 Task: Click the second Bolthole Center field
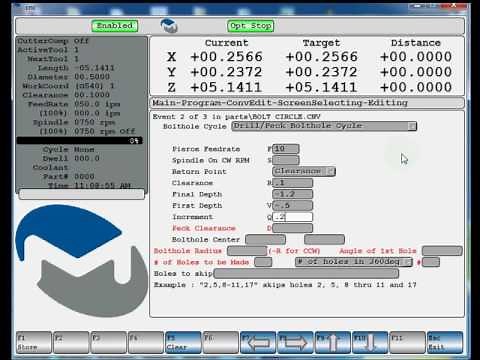[x=324, y=240]
